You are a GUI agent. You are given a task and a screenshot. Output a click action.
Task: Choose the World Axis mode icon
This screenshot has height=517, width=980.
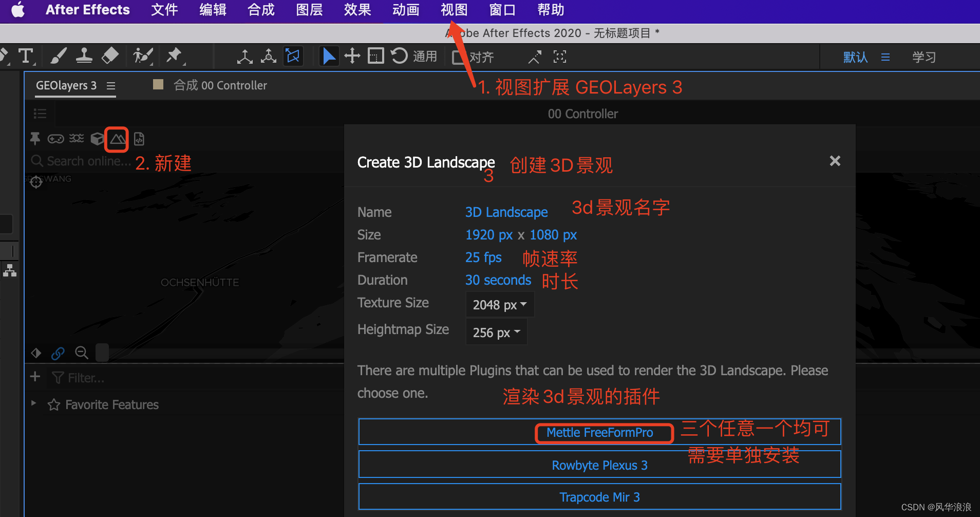pyautogui.click(x=268, y=56)
